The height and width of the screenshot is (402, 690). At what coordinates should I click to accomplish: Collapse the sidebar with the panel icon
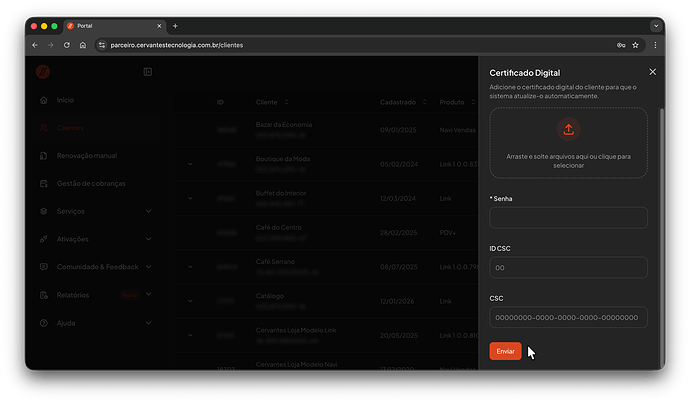(148, 72)
